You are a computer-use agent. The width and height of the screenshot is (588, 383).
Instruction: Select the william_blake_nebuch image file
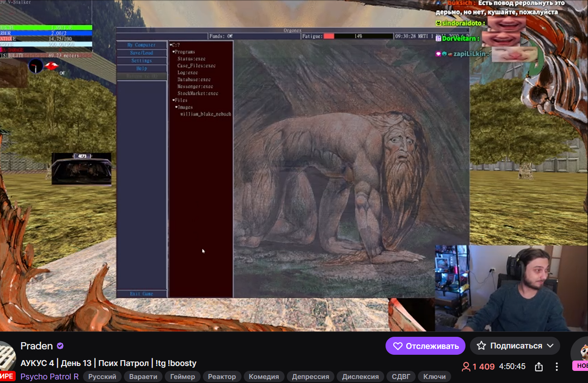(x=206, y=114)
